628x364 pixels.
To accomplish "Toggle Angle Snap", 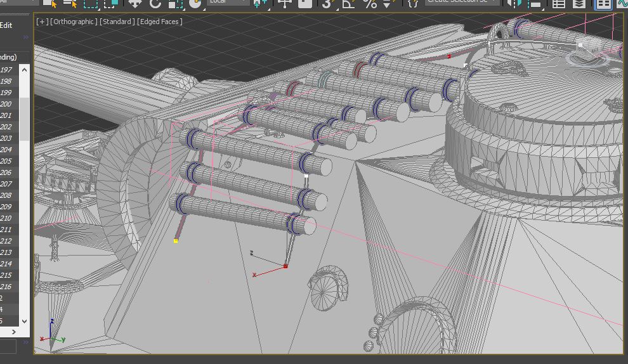I will [348, 3].
